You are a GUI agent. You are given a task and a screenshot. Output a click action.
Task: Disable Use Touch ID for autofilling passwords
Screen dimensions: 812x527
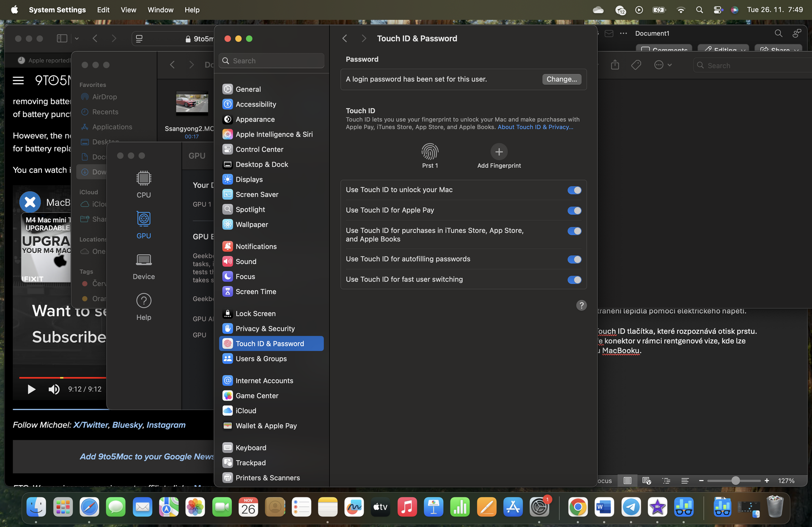(x=574, y=259)
